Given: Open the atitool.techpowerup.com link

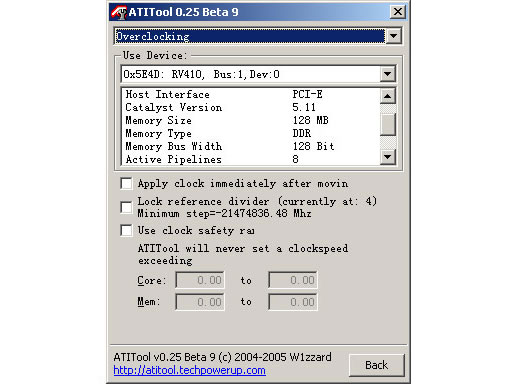Looking at the screenshot, I should (189, 370).
